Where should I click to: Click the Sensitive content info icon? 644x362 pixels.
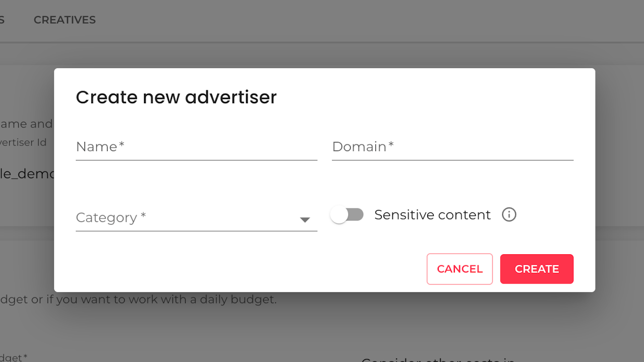click(509, 215)
